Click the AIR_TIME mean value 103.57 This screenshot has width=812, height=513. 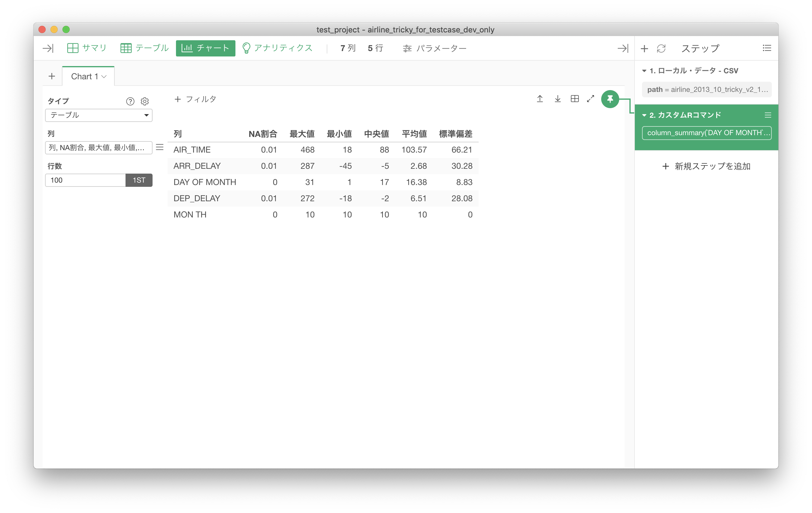414,150
